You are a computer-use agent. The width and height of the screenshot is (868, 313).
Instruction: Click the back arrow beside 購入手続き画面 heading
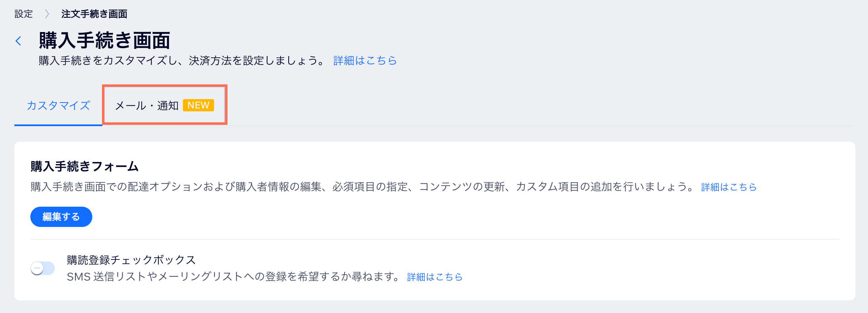19,40
